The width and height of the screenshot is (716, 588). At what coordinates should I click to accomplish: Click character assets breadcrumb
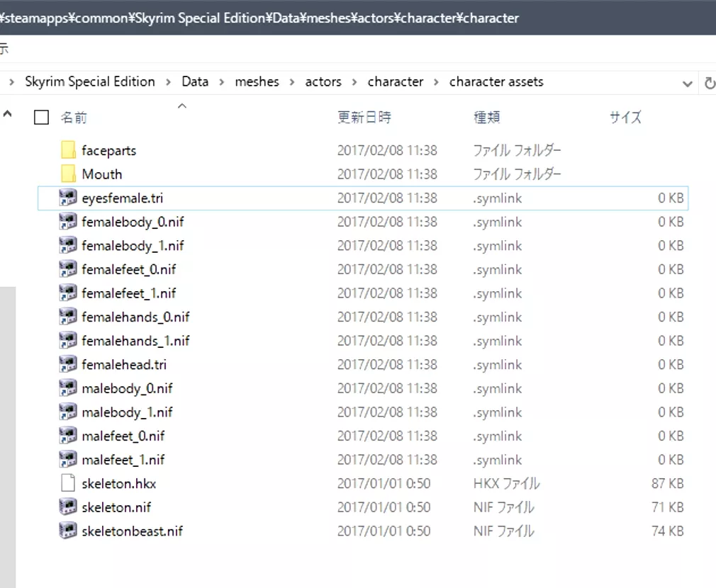point(496,81)
